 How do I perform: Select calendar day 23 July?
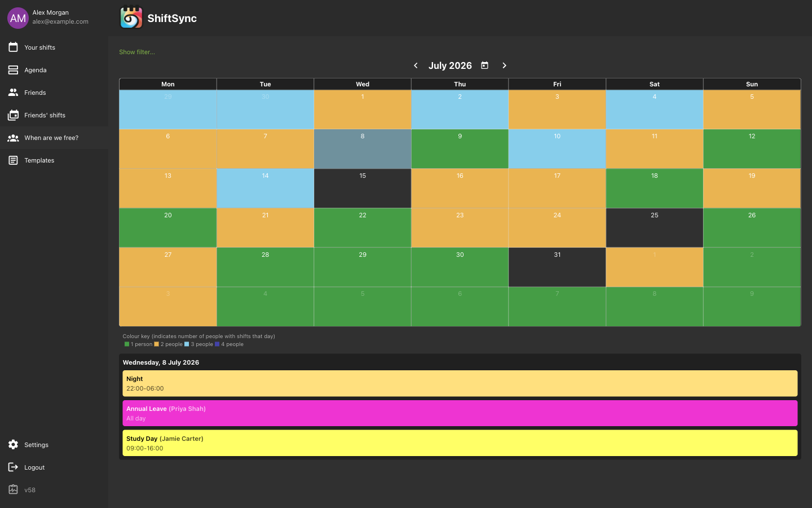click(x=460, y=228)
